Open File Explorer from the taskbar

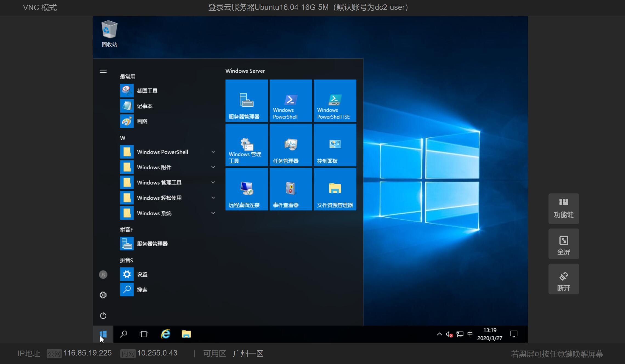coord(186,334)
